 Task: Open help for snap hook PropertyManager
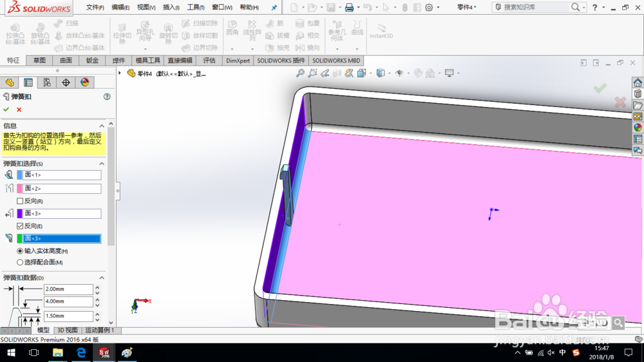tap(107, 97)
